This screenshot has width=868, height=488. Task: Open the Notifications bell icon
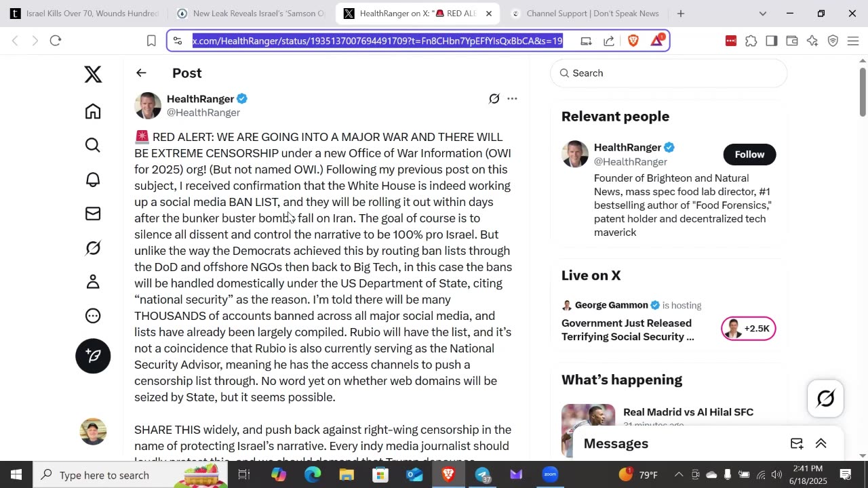pyautogui.click(x=93, y=180)
